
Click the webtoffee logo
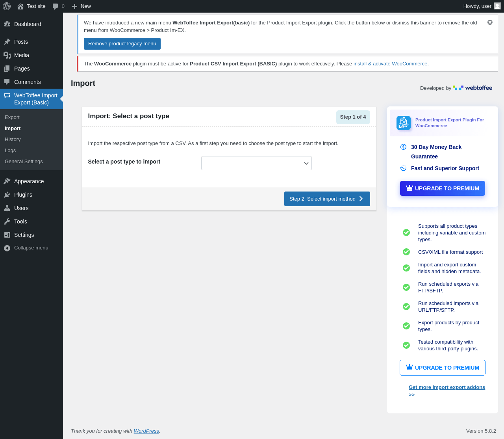tap(472, 88)
